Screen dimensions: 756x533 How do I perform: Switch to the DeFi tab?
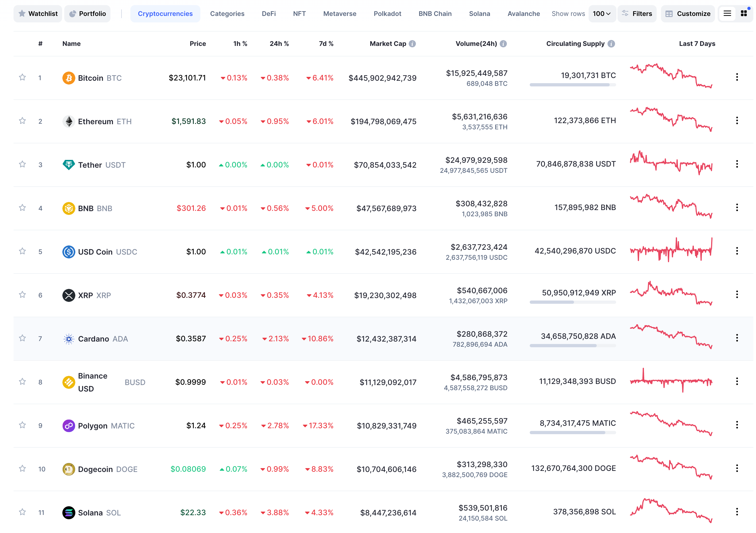click(269, 14)
